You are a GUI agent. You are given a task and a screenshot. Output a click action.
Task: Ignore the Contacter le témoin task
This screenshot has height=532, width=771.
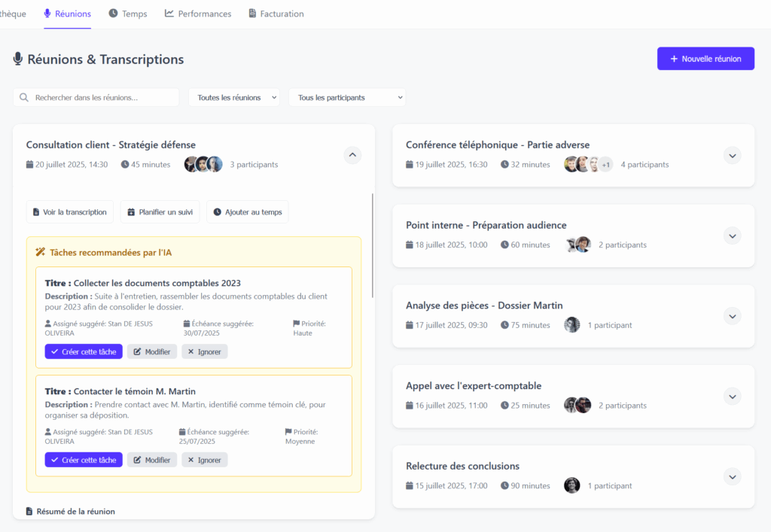[x=205, y=460]
